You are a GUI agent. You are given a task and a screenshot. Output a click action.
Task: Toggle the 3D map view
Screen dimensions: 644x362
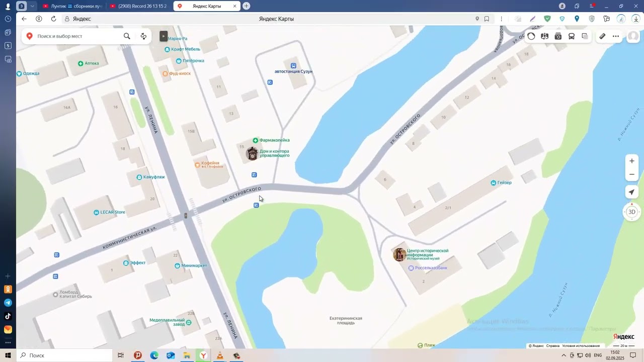[632, 212]
